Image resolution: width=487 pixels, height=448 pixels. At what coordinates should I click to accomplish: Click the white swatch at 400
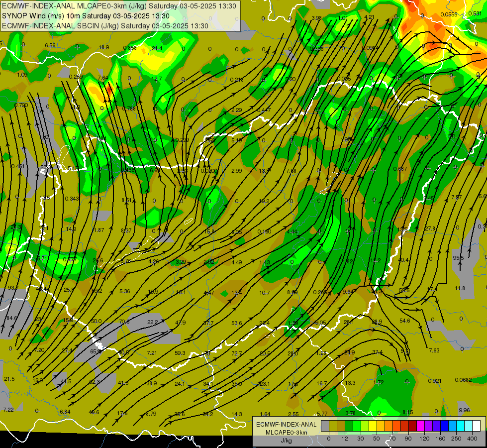pyautogui.click(x=477, y=426)
